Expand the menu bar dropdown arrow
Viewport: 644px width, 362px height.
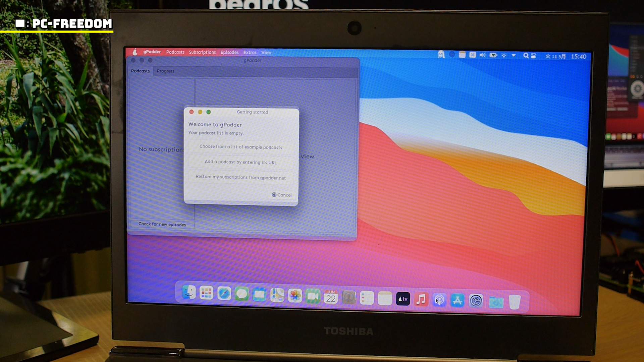514,55
